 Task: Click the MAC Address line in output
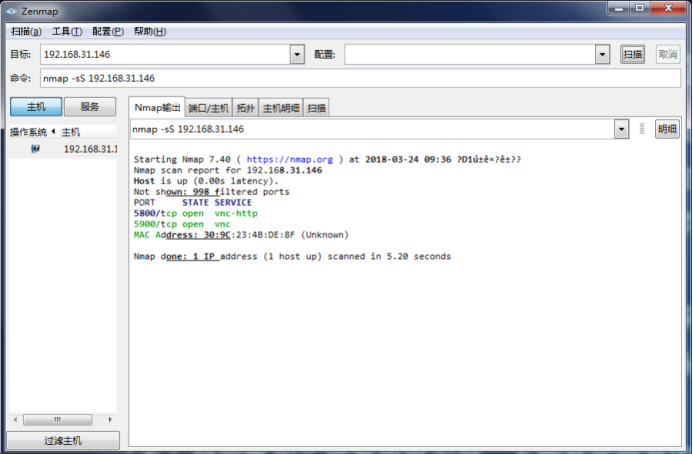point(241,235)
